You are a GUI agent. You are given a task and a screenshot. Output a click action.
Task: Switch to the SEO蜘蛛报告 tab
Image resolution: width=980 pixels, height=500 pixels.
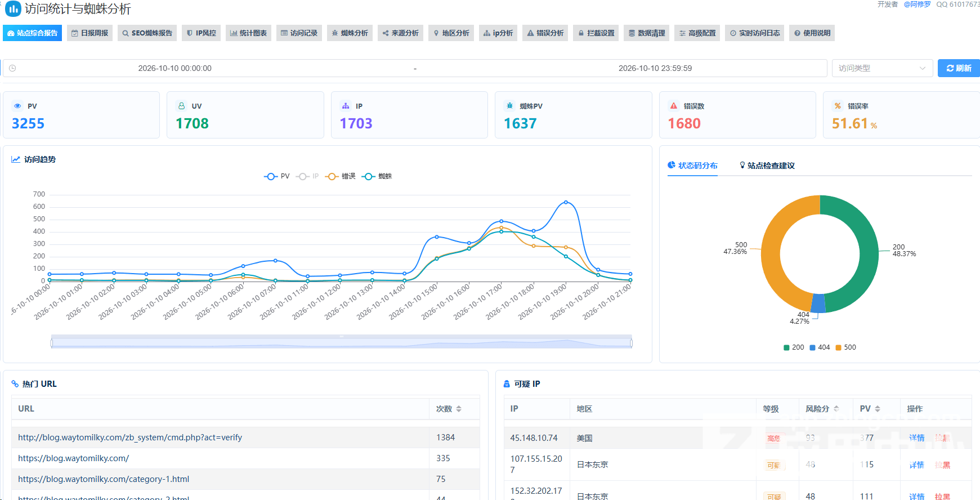click(x=147, y=33)
